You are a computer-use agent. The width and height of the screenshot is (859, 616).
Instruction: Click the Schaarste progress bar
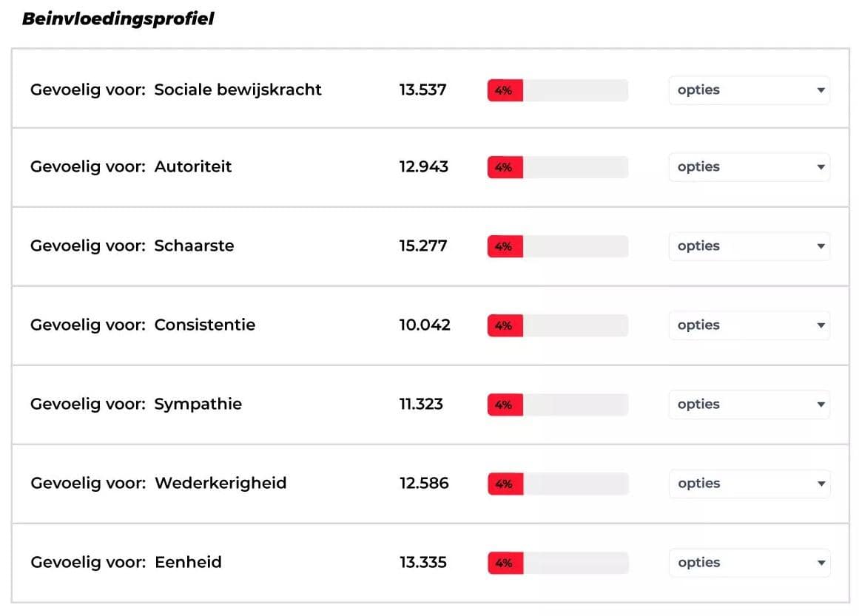(x=557, y=246)
